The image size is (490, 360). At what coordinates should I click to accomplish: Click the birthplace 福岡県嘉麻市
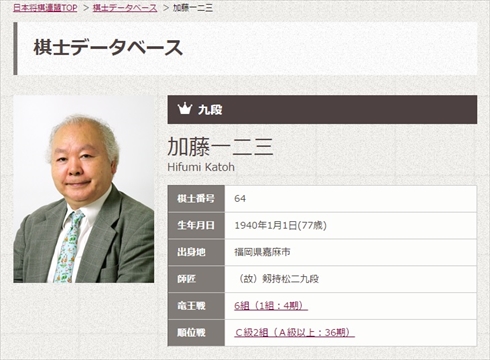point(262,252)
